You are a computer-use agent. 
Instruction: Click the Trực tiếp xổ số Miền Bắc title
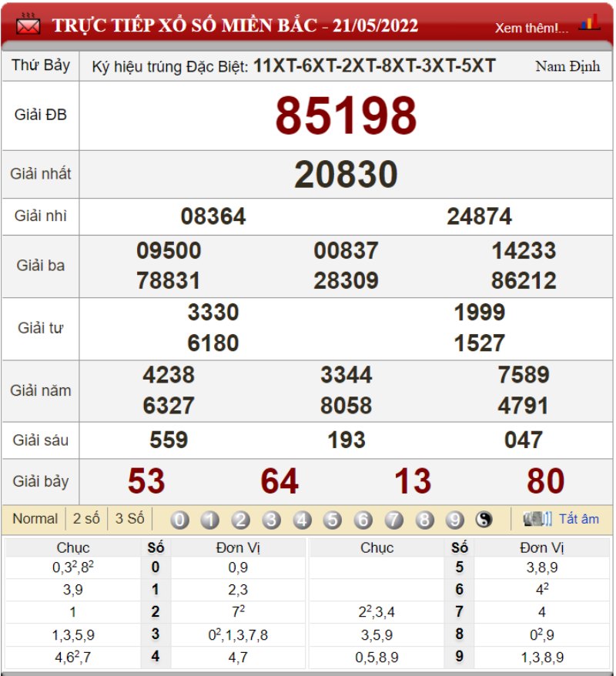pyautogui.click(x=235, y=25)
